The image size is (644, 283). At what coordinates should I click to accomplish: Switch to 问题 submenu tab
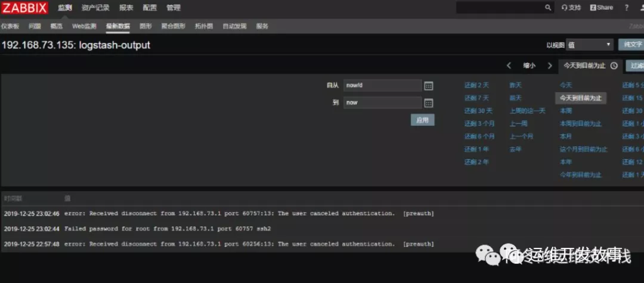(x=35, y=26)
